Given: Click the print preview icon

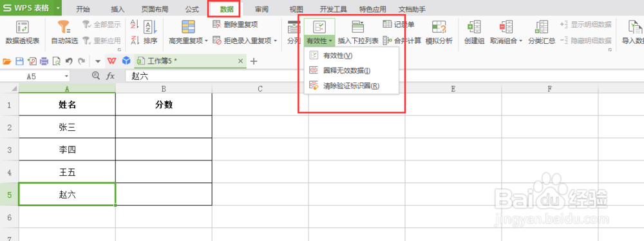Looking at the screenshot, I should 56,61.
